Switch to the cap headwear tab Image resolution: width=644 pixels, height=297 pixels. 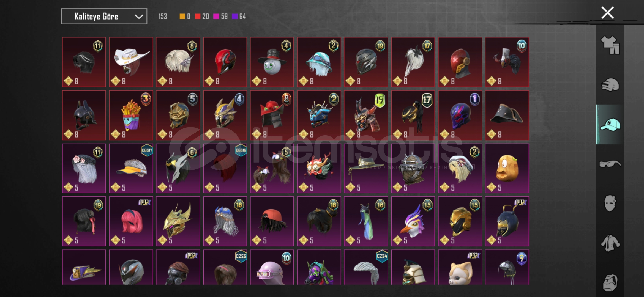[610, 124]
